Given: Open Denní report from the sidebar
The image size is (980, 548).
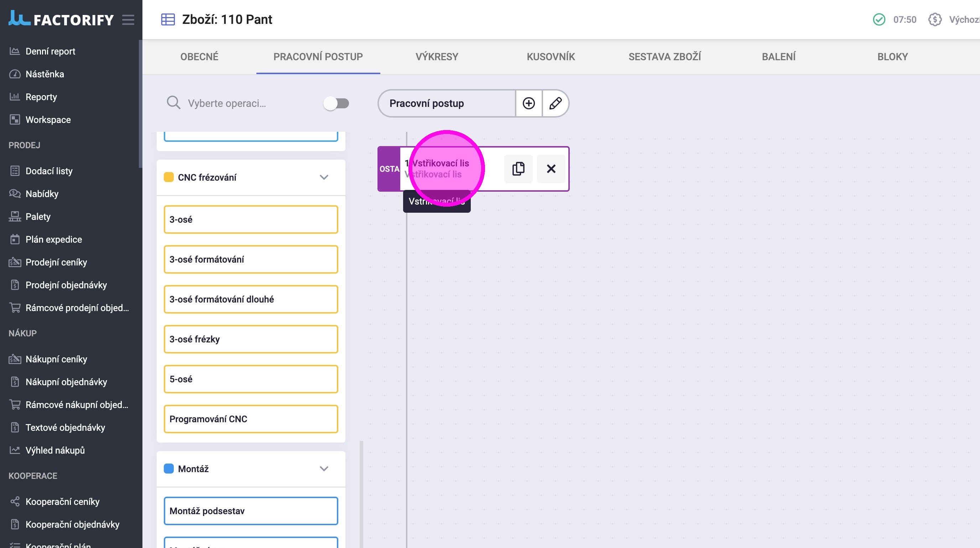Looking at the screenshot, I should [x=50, y=51].
